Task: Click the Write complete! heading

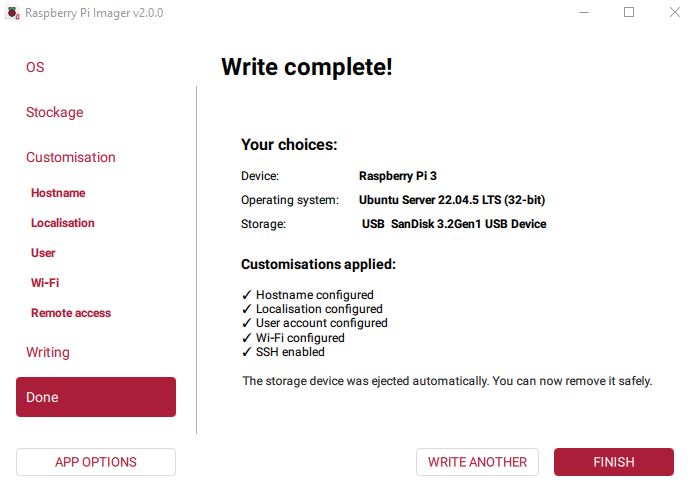Action: pos(307,67)
